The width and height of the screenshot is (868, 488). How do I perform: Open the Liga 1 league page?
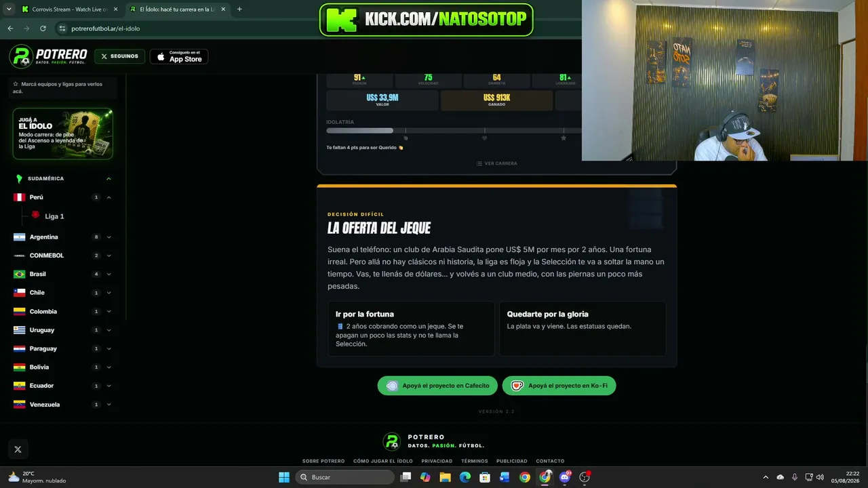pos(54,216)
